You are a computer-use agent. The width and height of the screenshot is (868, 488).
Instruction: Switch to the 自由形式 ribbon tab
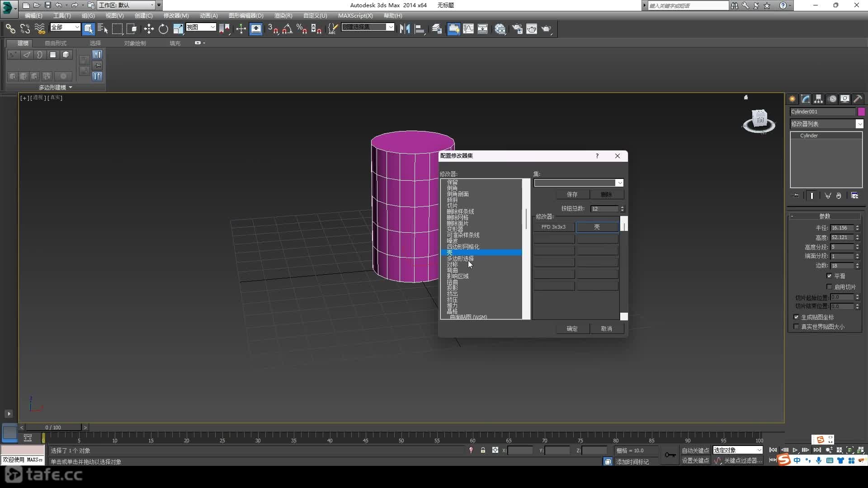tap(56, 43)
